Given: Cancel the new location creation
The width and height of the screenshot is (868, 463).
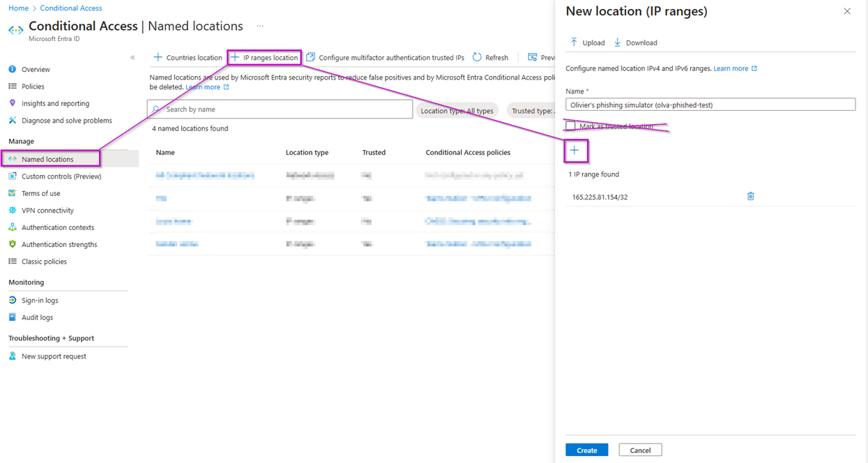Looking at the screenshot, I should (x=640, y=450).
